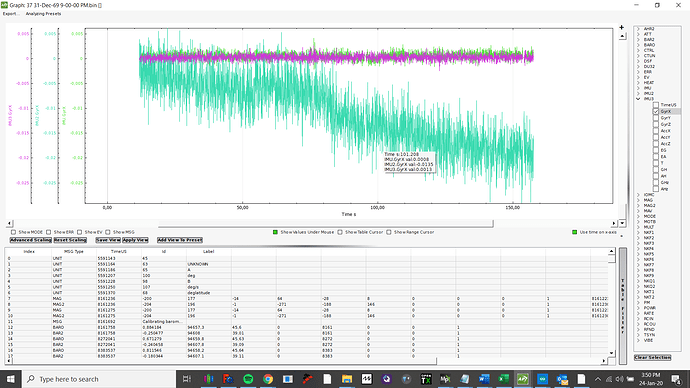Uncheck GyrX under IMU3
This screenshot has width=690, height=388.
pyautogui.click(x=656, y=111)
